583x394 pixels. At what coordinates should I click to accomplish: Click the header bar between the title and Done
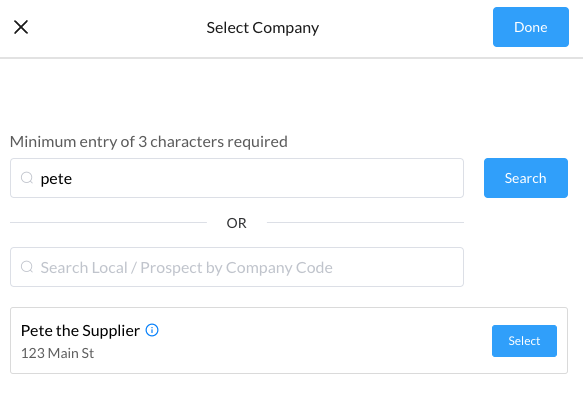pos(406,28)
